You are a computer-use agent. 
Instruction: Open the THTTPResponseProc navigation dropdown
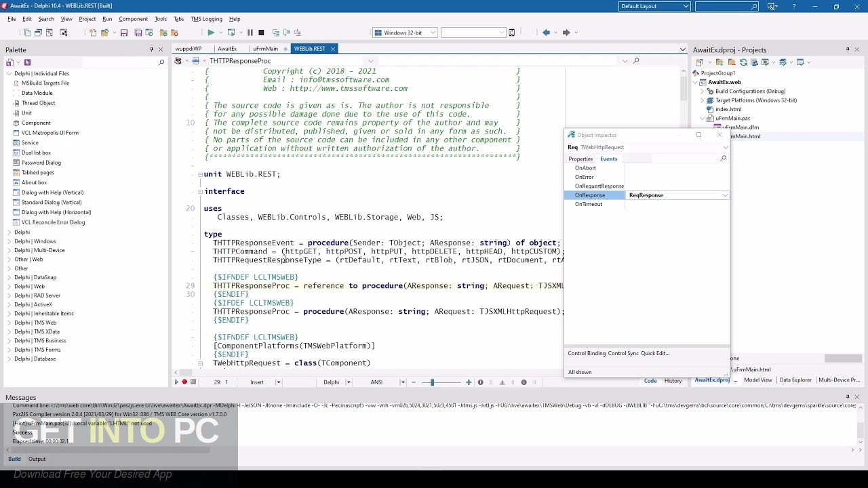pyautogui.click(x=370, y=61)
